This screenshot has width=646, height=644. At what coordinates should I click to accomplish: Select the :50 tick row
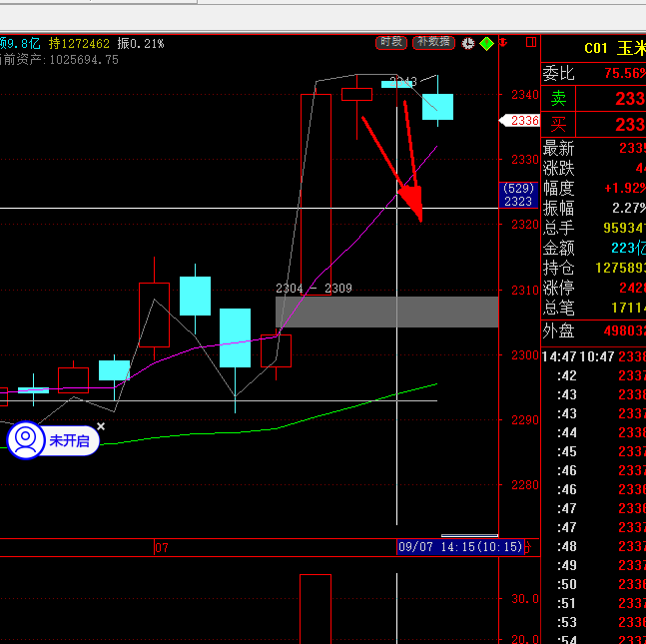coord(594,584)
